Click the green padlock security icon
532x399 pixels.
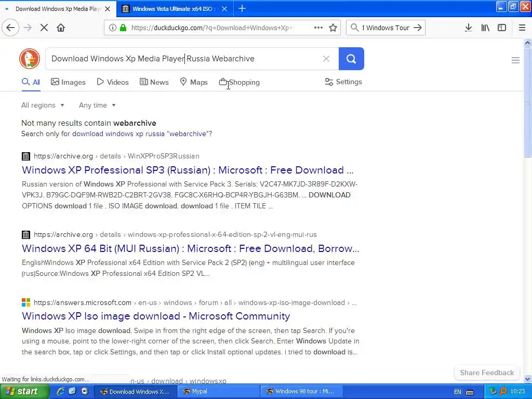coord(123,28)
